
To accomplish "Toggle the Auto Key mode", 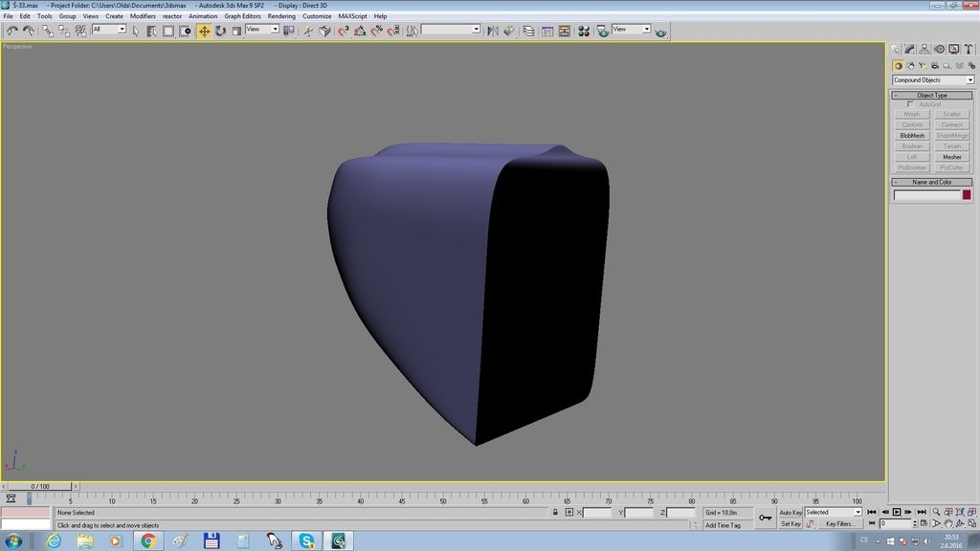I will [x=791, y=513].
